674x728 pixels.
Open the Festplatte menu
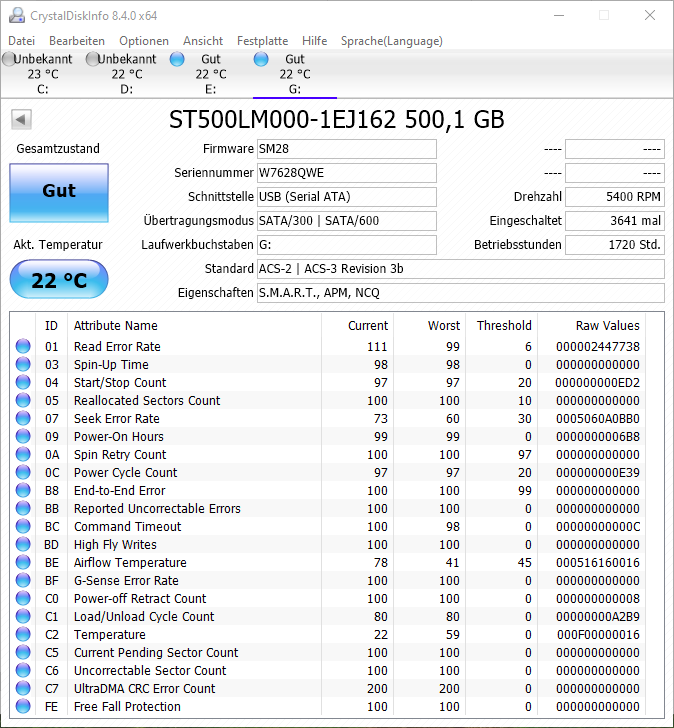click(263, 41)
